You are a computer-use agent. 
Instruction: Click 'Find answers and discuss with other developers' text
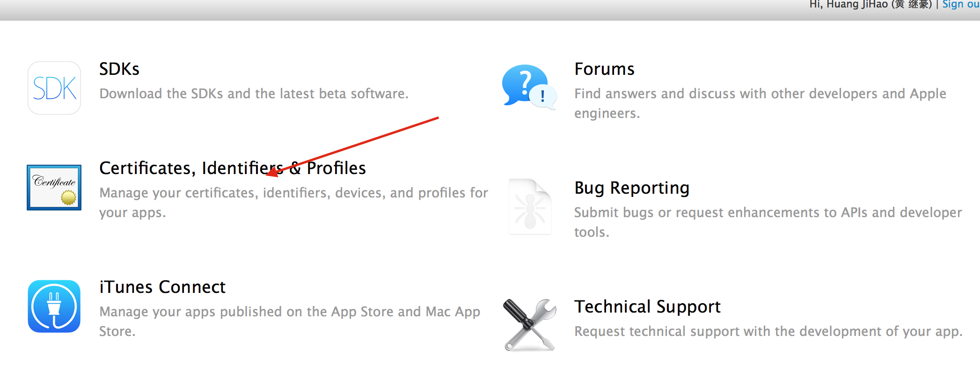pos(760,103)
